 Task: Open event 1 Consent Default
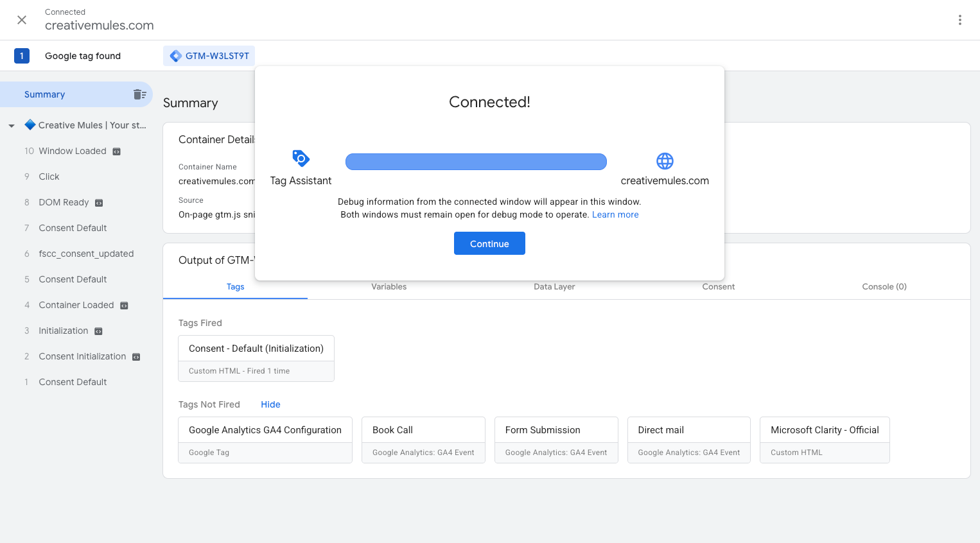coord(73,382)
